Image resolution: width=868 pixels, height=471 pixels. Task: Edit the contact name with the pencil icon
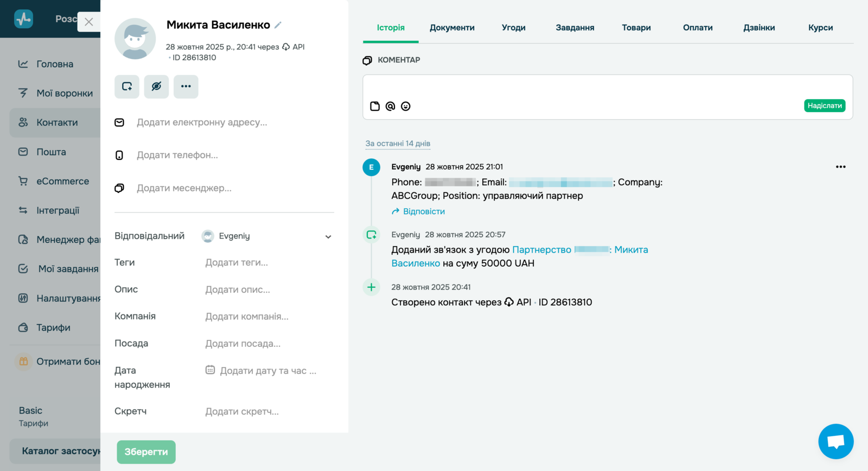tap(278, 25)
